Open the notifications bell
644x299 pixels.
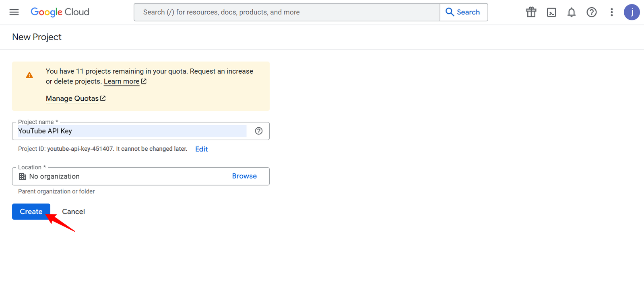tap(571, 12)
